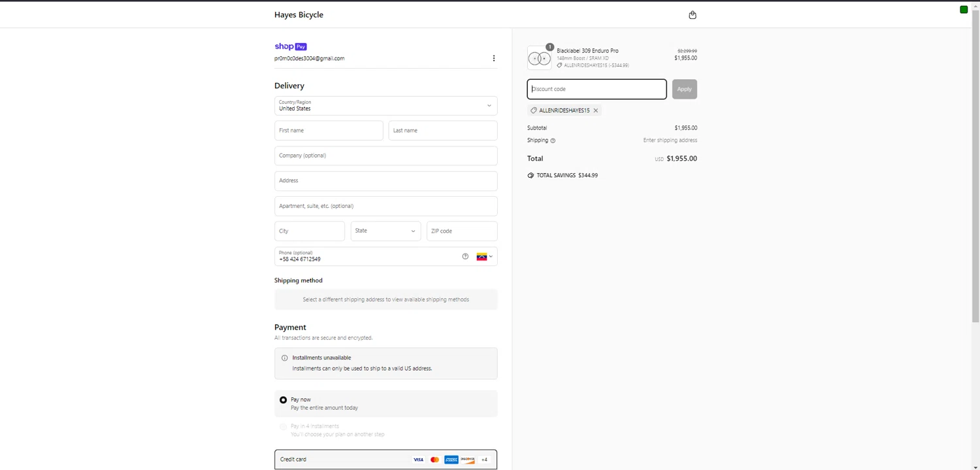Open the Country/Region dropdown
The width and height of the screenshot is (980, 470).
385,105
